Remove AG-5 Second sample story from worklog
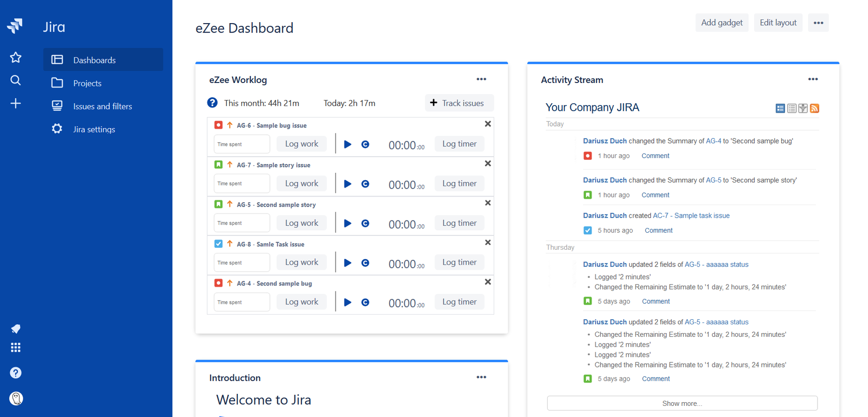The image size is (868, 417). tap(488, 203)
